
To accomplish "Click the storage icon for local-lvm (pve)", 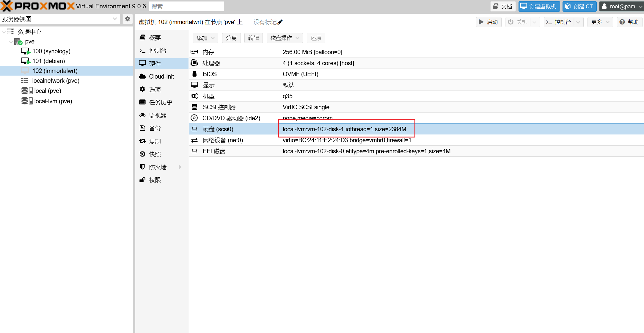I will [27, 101].
